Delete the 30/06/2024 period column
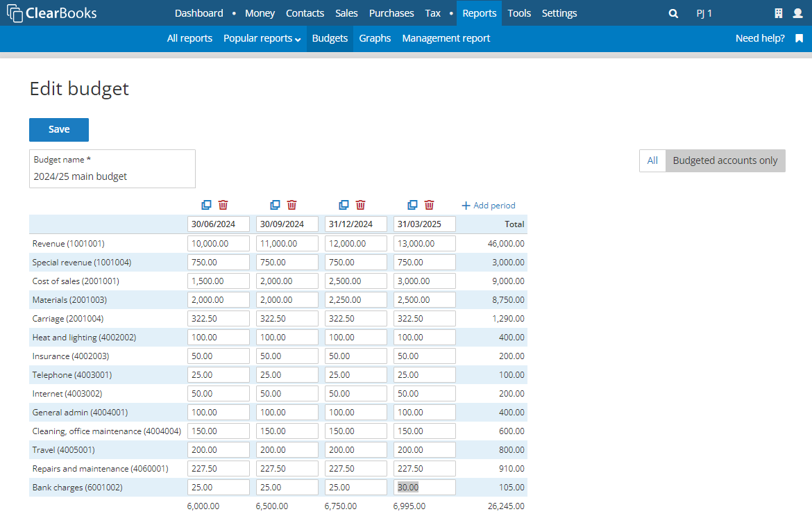Screen dimensions: 812x514 (223, 205)
